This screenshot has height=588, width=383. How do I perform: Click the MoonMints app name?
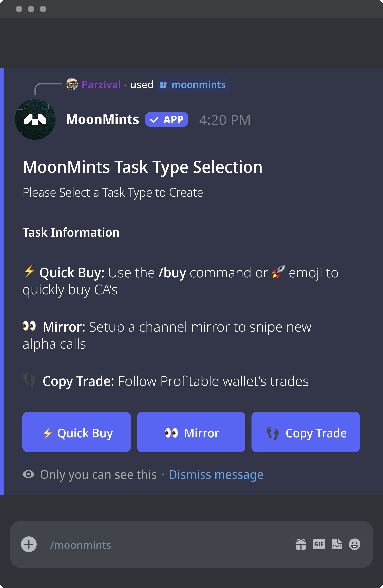[103, 120]
